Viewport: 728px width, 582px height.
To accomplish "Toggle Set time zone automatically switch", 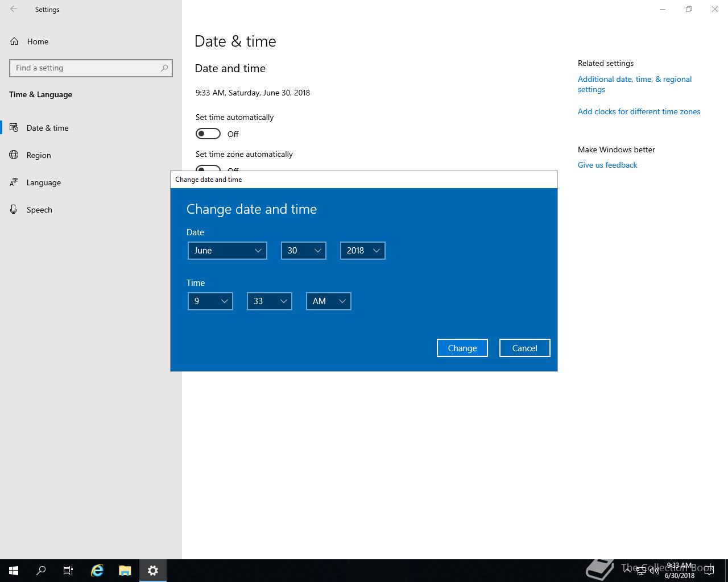I will coord(208,168).
